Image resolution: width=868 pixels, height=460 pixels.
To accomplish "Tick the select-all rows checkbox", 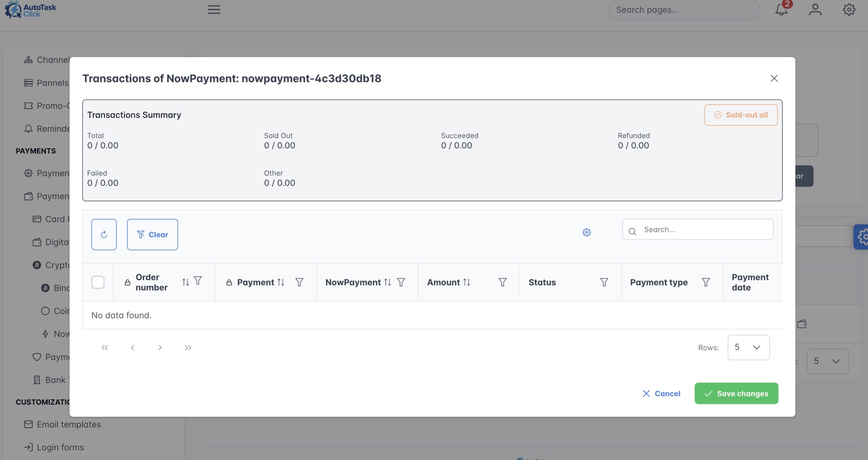I will click(x=98, y=282).
